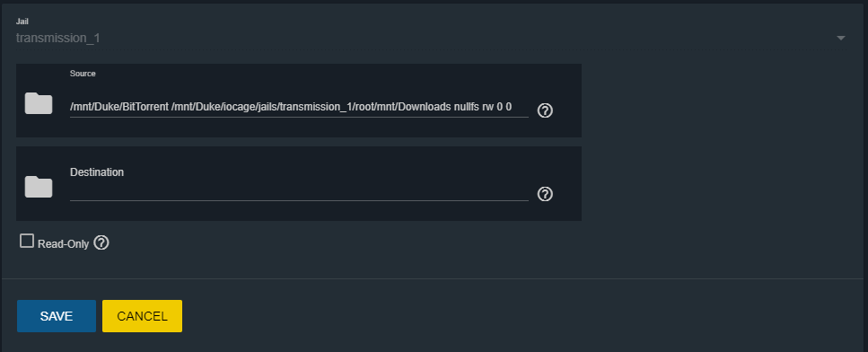The height and width of the screenshot is (352, 868).
Task: Click the Source field label
Action: (83, 74)
